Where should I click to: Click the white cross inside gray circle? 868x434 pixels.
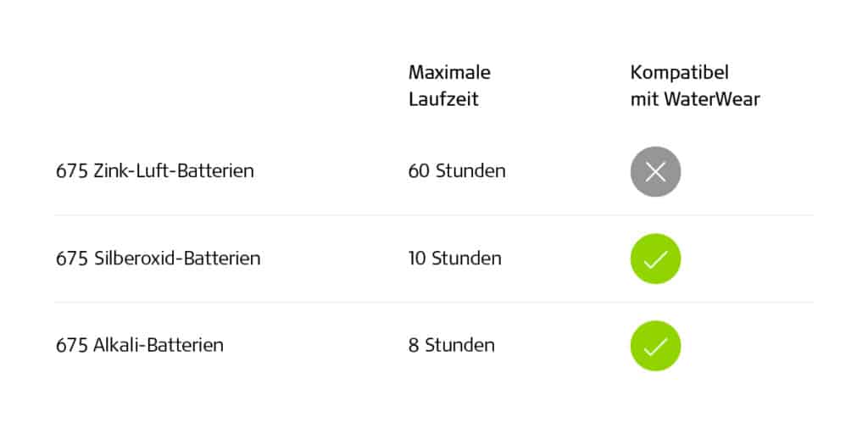pos(655,171)
